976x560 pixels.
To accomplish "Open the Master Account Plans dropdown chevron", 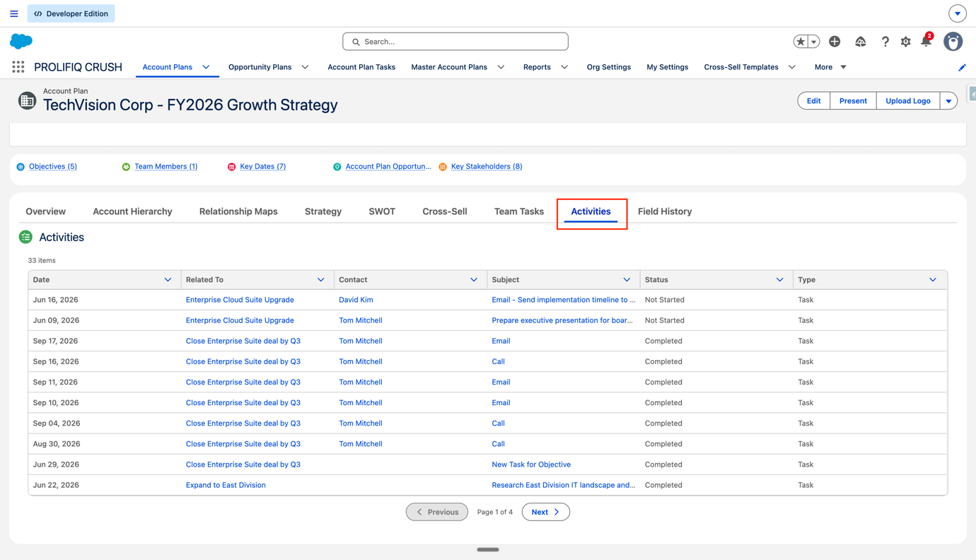I will tap(501, 67).
